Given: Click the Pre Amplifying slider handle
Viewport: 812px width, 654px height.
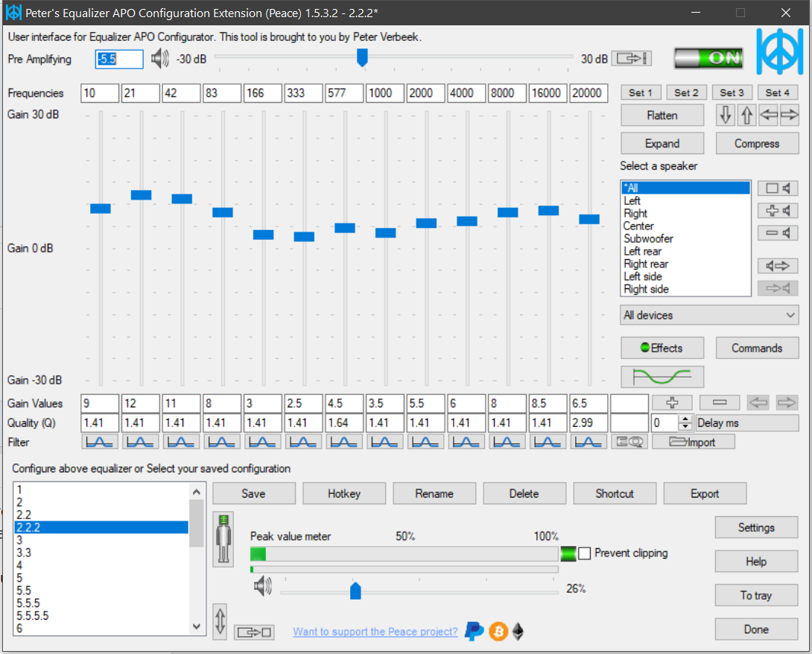Looking at the screenshot, I should click(x=362, y=57).
